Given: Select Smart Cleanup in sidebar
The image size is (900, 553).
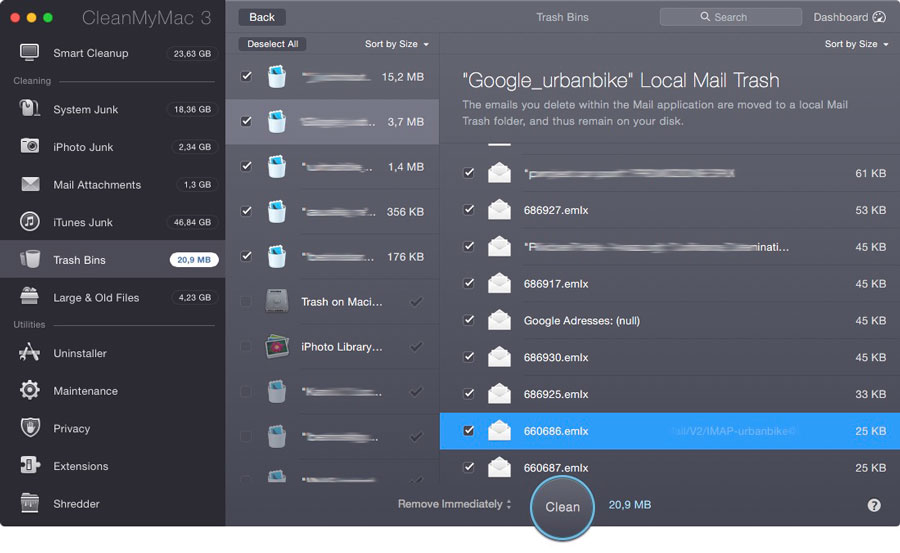Looking at the screenshot, I should [112, 53].
